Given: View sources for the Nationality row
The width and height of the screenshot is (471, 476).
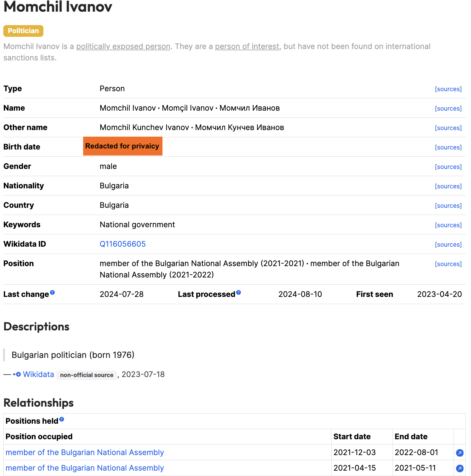Looking at the screenshot, I should [x=448, y=186].
